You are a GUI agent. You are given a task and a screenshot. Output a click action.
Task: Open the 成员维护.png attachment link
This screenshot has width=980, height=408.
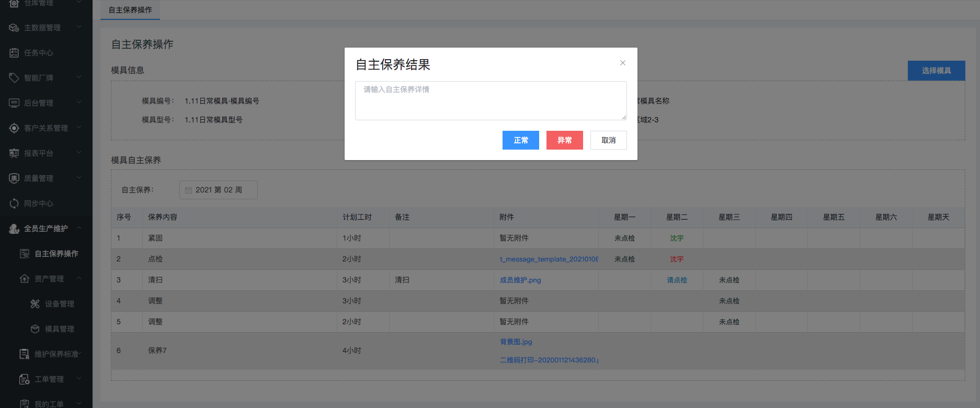[520, 280]
